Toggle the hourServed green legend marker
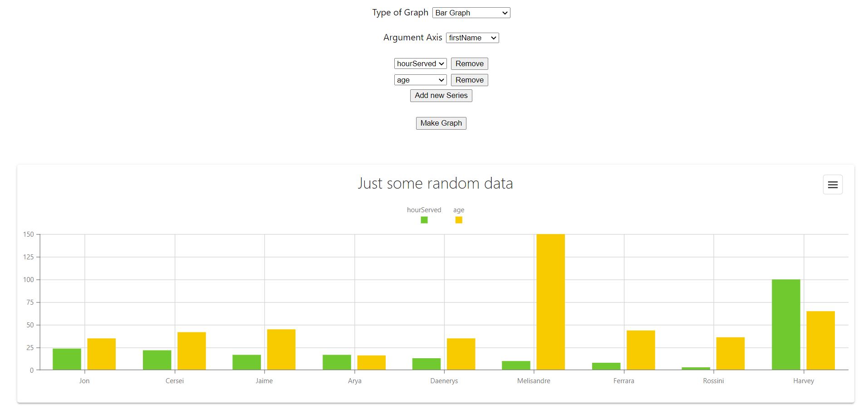This screenshot has height=414, width=868. tap(424, 220)
